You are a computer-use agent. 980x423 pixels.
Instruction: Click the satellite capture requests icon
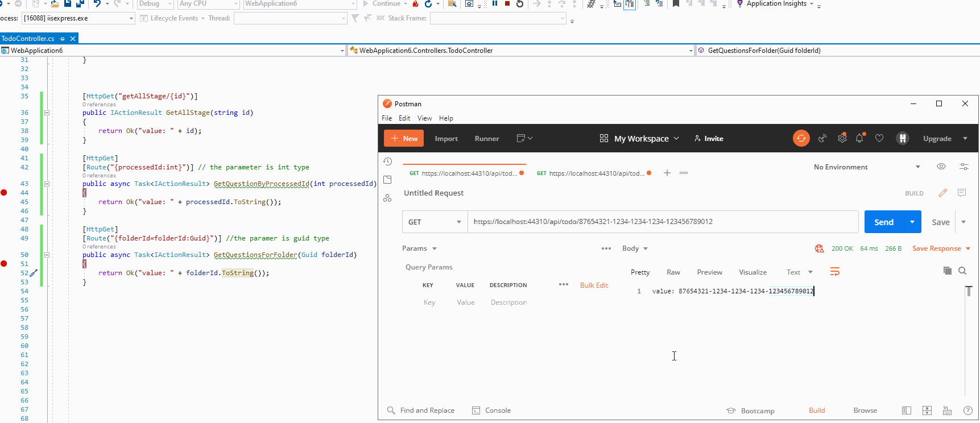pyautogui.click(x=822, y=138)
